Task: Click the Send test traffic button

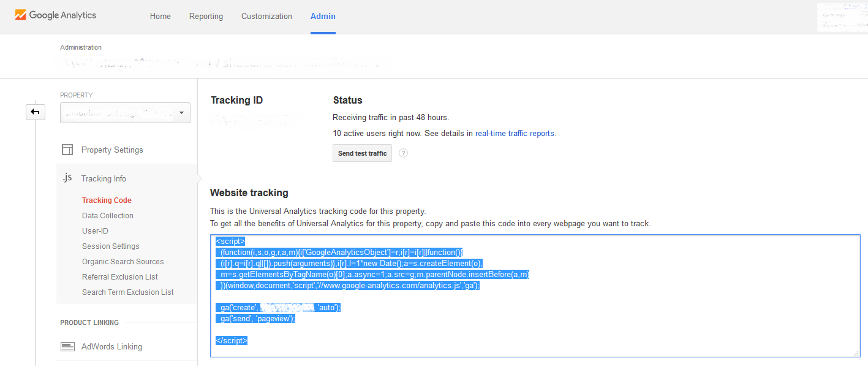Action: (362, 153)
